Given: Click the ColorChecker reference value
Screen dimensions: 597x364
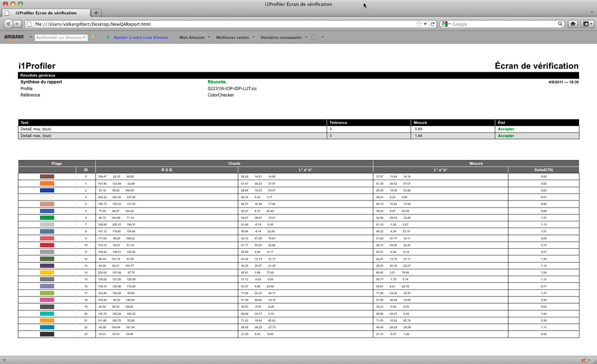Looking at the screenshot, I should click(221, 95).
